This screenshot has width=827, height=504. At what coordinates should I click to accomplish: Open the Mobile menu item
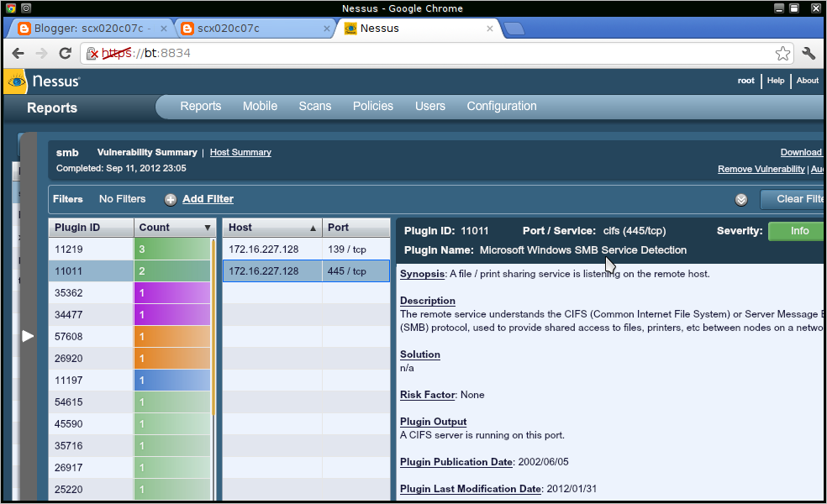(260, 106)
